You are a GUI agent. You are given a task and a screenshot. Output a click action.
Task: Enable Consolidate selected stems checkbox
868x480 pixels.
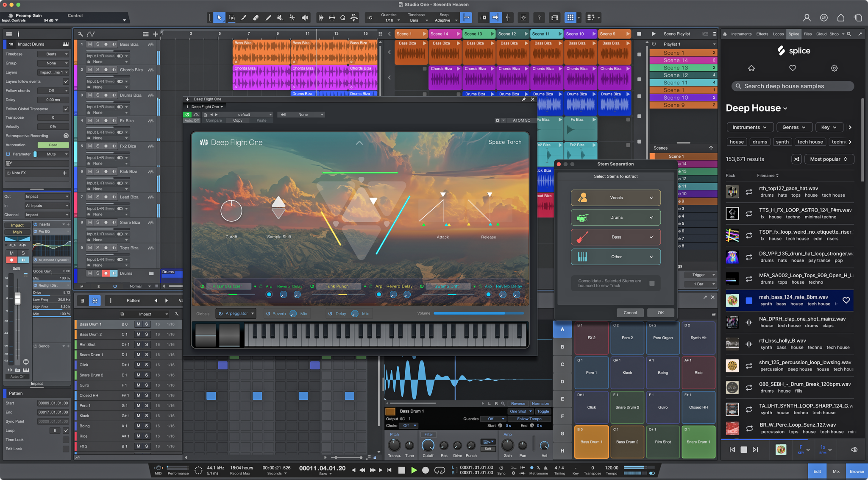652,283
